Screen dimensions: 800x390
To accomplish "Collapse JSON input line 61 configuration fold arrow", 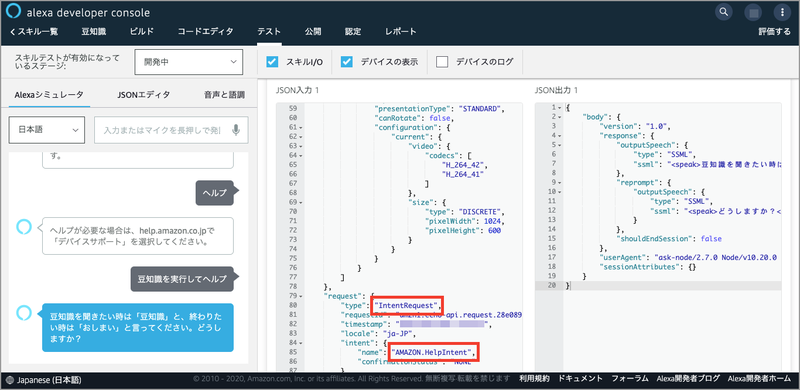I will coord(301,127).
